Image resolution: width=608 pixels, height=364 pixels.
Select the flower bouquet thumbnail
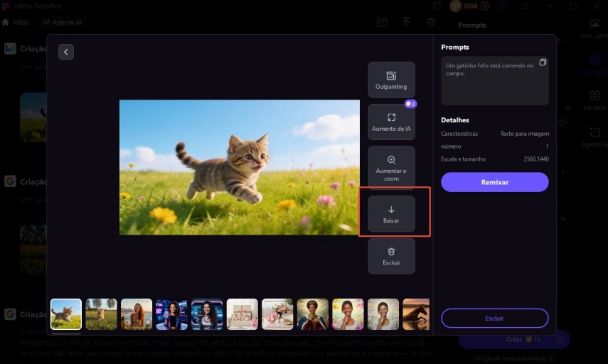(277, 314)
